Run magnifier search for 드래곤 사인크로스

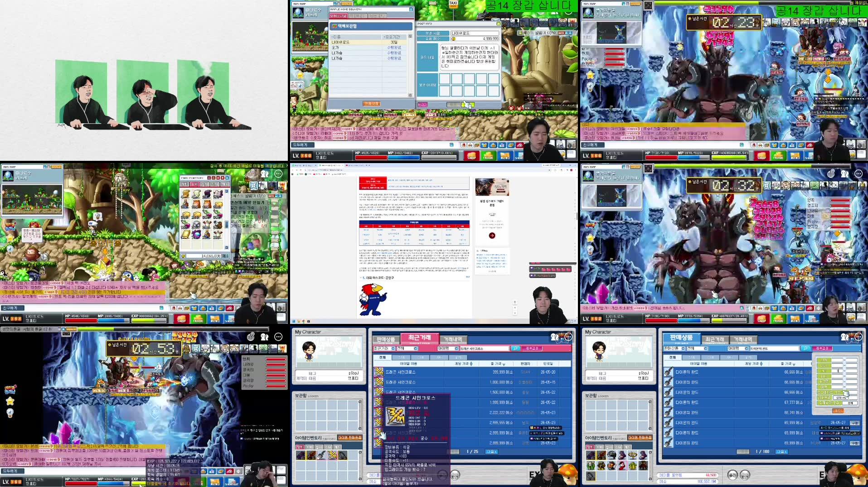coord(515,348)
